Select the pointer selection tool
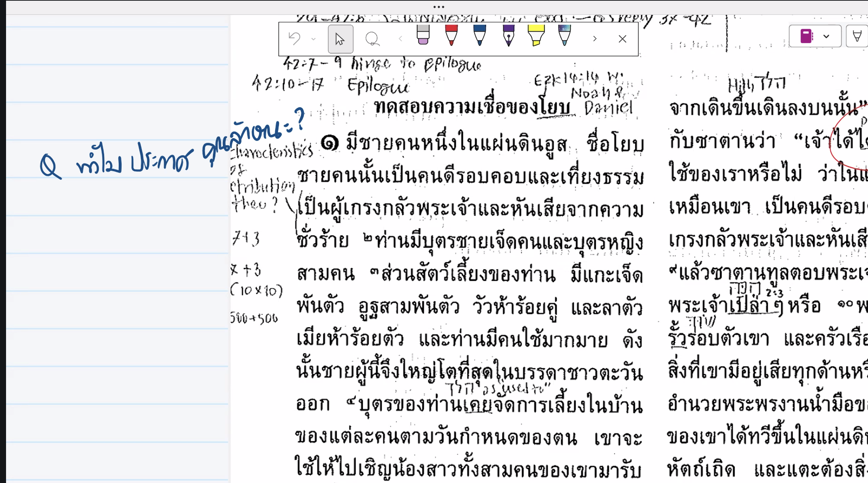Screen dimensions: 868x483 tap(340, 39)
